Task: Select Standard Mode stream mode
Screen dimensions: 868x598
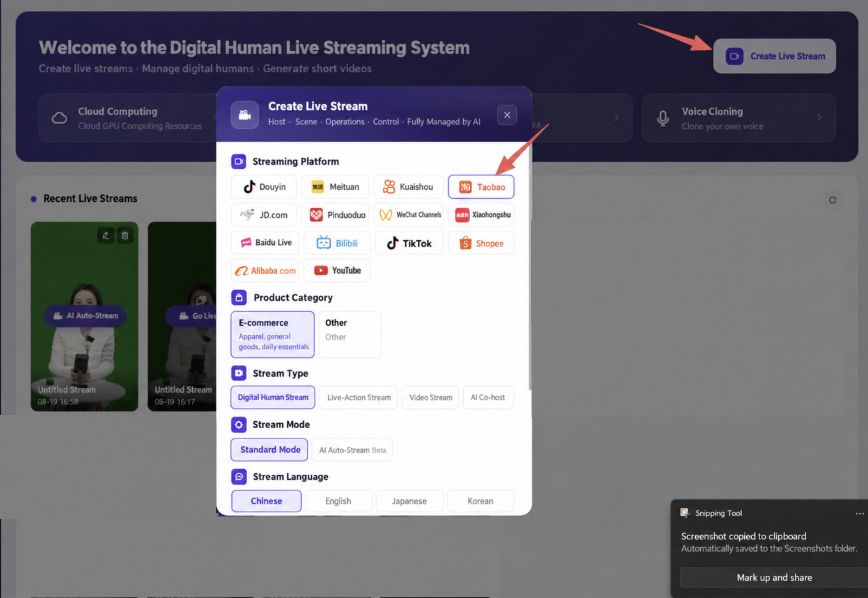Action: tap(270, 450)
